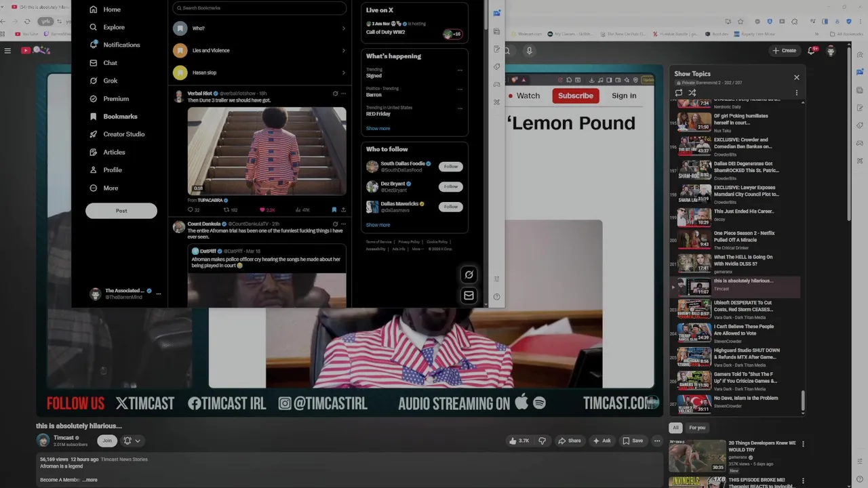
Task: Open more options for 'Barron' trend
Action: tap(460, 89)
